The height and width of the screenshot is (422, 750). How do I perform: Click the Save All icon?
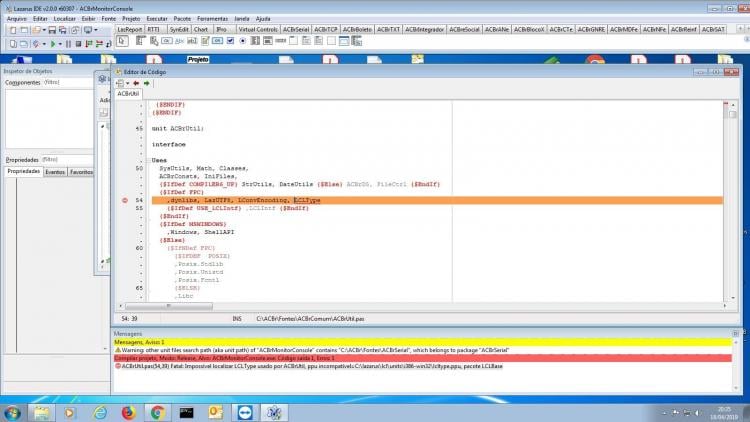[63, 30]
